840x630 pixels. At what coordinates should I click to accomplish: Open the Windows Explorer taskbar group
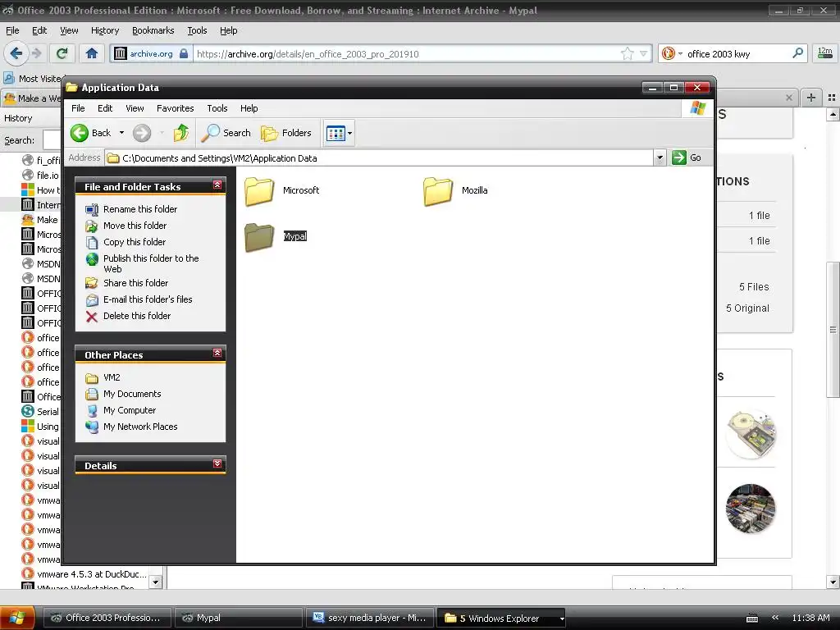pos(501,618)
